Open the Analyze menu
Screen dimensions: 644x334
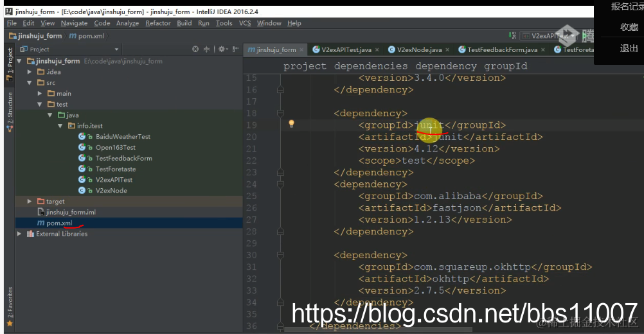coord(127,23)
